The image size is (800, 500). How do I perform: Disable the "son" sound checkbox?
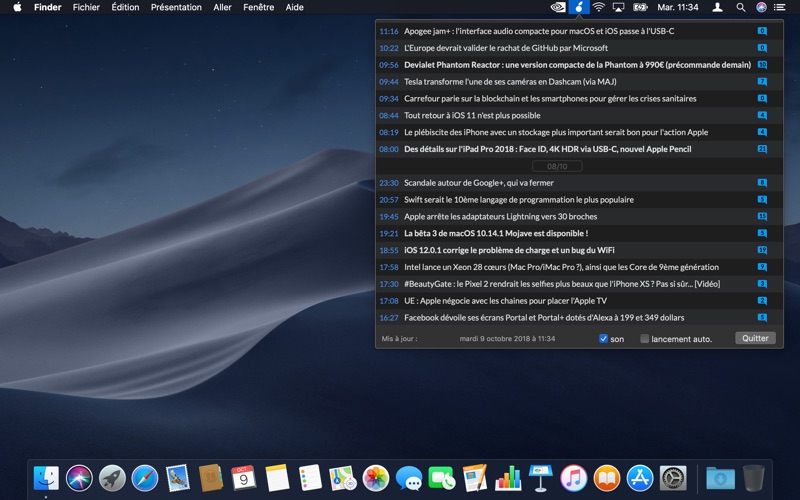tap(603, 339)
